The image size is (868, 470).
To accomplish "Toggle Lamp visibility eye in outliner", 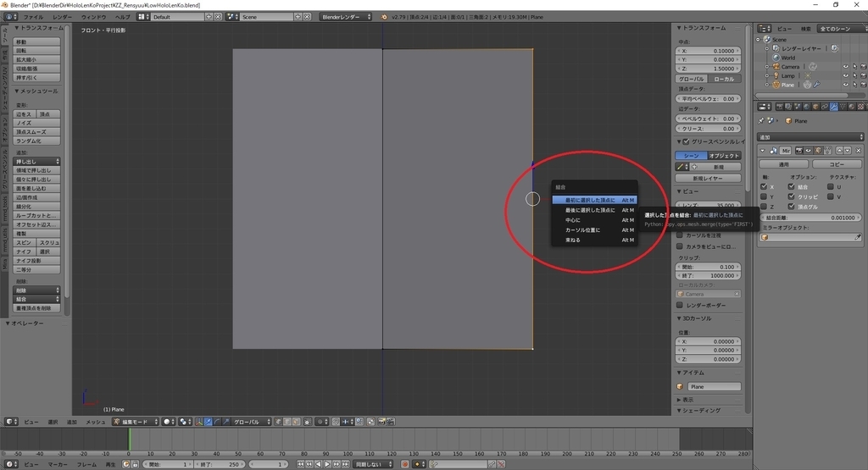I will 845,75.
